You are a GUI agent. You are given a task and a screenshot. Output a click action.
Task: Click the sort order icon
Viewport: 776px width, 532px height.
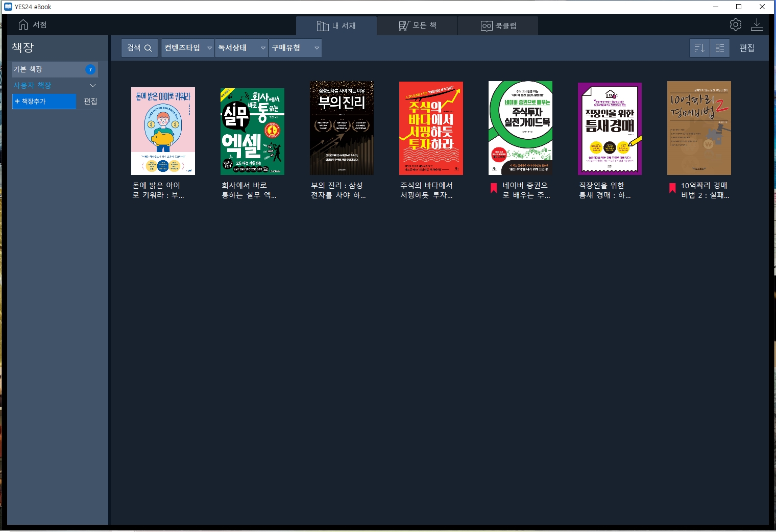tap(699, 48)
